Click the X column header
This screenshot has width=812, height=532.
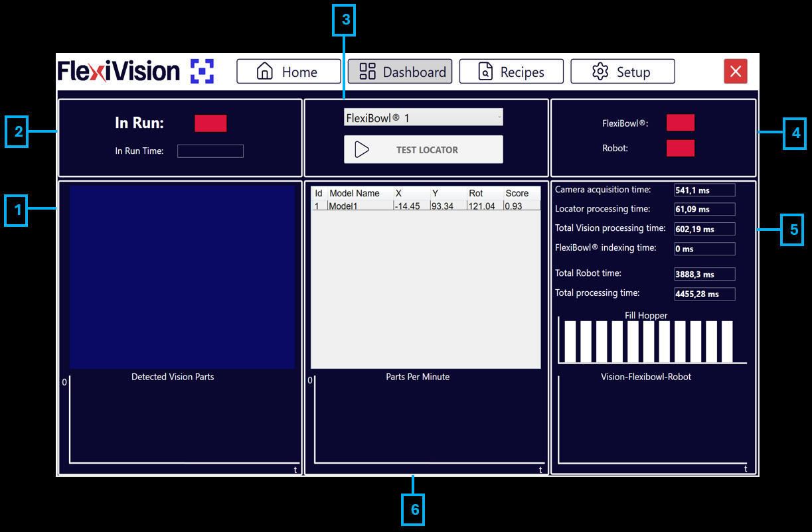pyautogui.click(x=398, y=194)
